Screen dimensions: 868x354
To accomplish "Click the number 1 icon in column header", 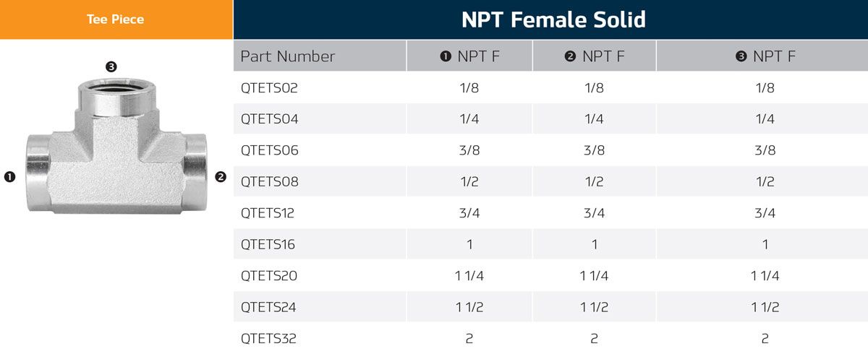I will pos(446,56).
